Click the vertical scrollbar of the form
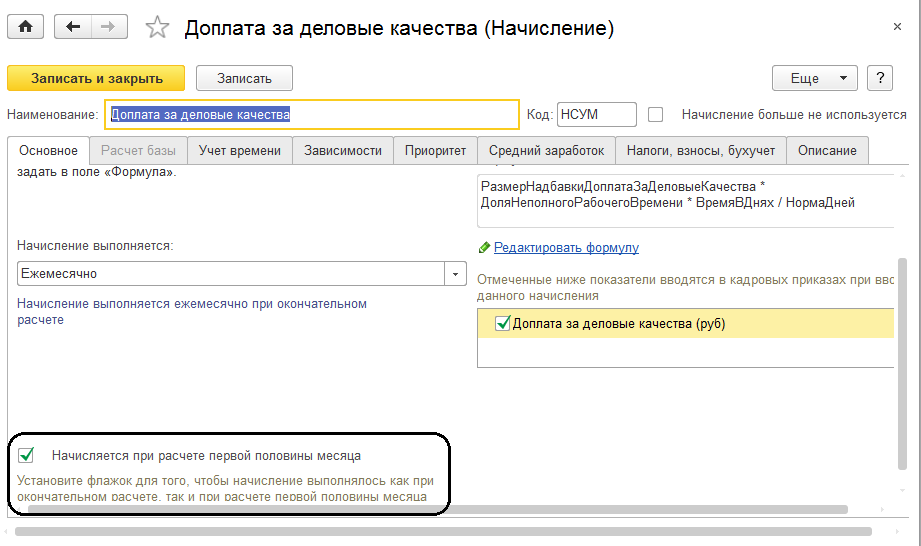The image size is (921, 546). (903, 364)
